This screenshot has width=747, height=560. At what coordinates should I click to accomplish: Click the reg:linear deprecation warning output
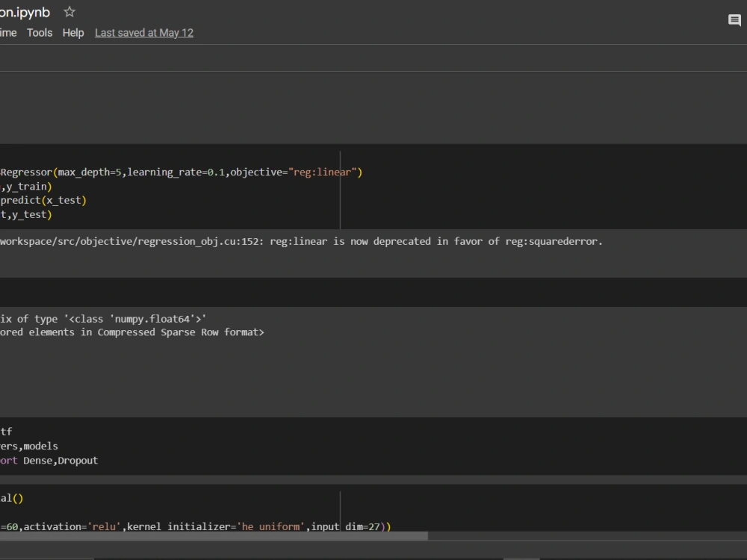299,241
